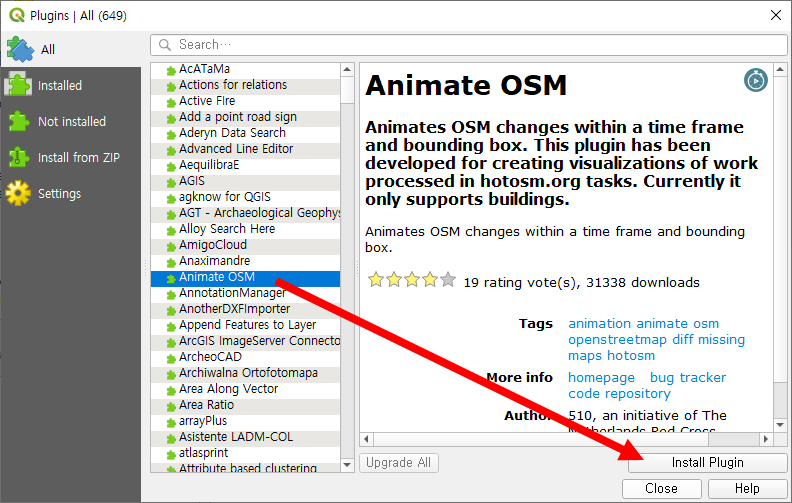Click the plugin list vertical scrollbar thumb

coord(347,90)
